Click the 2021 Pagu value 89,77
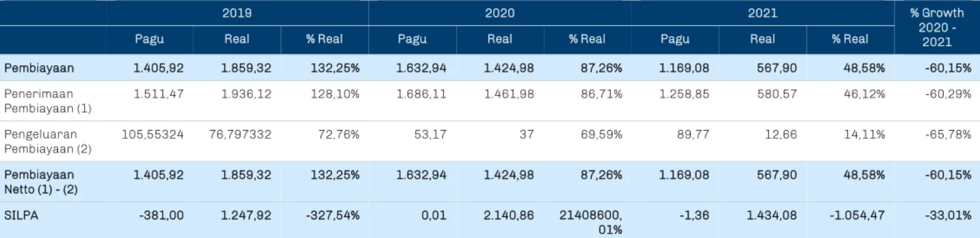Screen dimensions: 980x238 click(x=693, y=135)
